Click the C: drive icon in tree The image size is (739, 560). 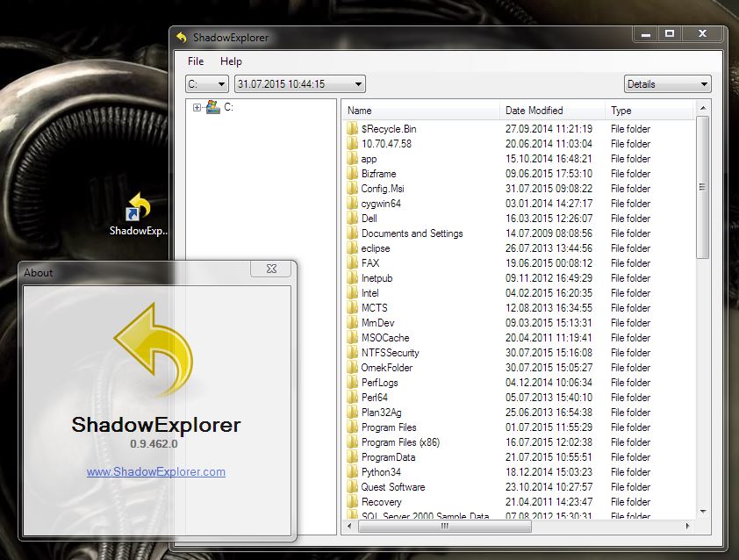(x=212, y=107)
